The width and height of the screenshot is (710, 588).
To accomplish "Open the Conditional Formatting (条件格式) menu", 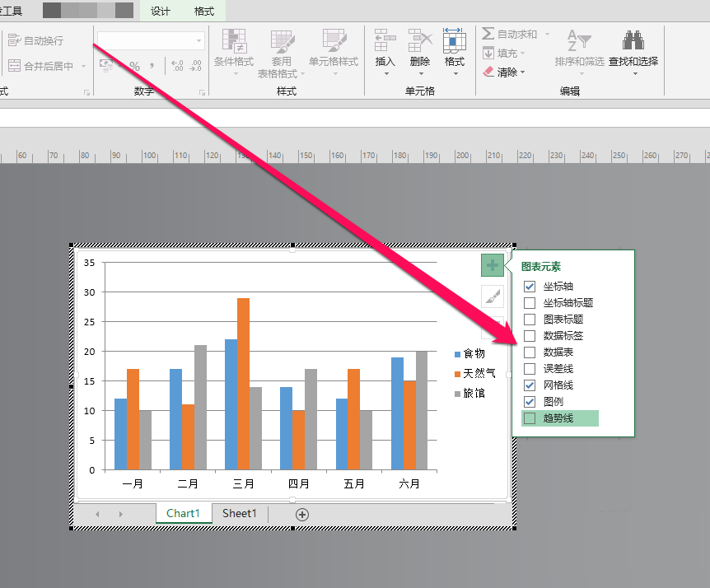I will [234, 53].
